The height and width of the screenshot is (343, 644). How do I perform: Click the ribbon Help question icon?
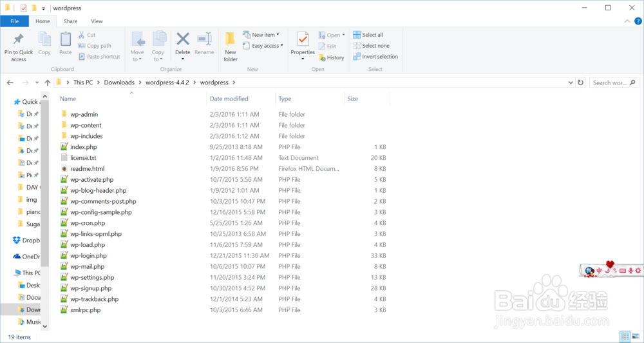pos(638,21)
